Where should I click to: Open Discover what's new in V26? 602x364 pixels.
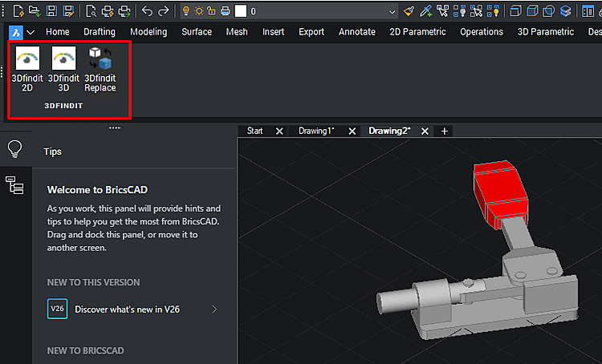coord(127,309)
